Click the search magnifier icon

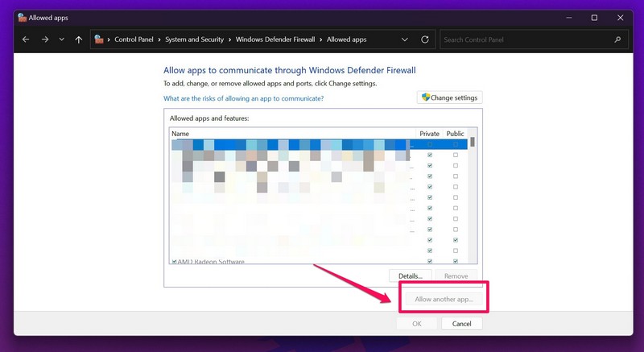click(x=618, y=39)
